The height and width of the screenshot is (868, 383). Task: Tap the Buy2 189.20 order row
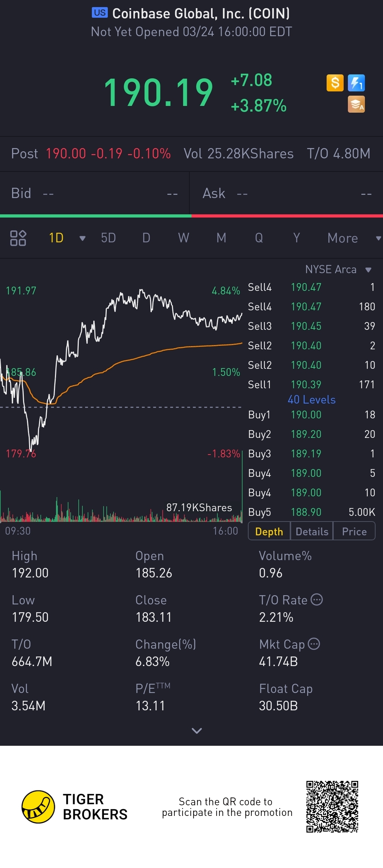pyautogui.click(x=311, y=434)
